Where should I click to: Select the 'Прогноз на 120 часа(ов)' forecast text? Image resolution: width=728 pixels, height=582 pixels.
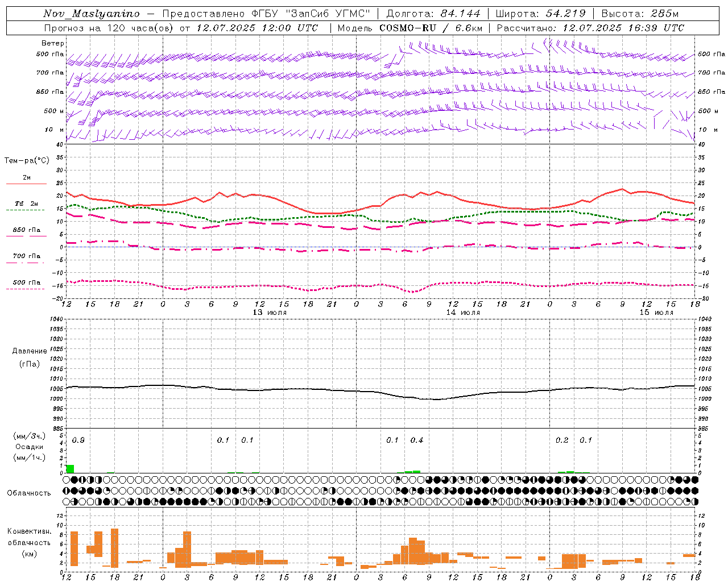click(x=109, y=28)
